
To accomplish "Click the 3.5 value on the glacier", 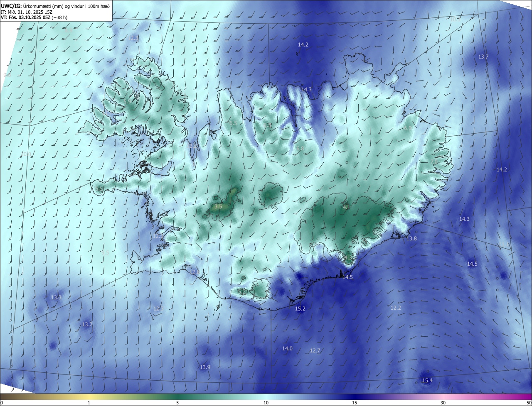I will click(x=218, y=206).
